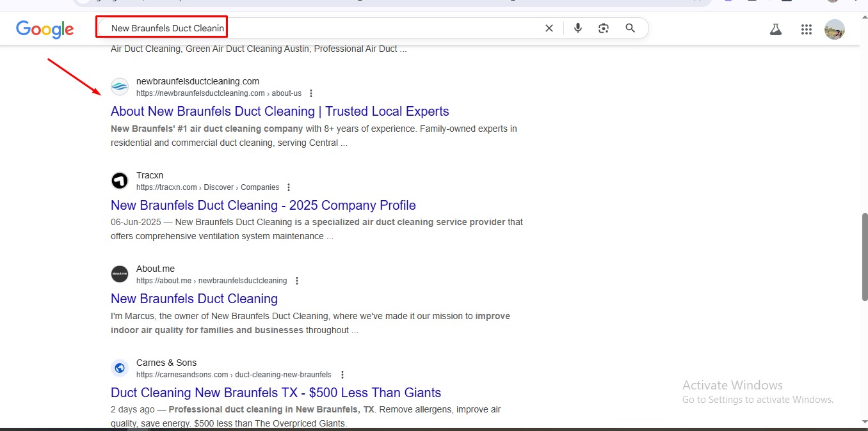Open the 2025 Company Profile result
868x431 pixels.
(263, 205)
